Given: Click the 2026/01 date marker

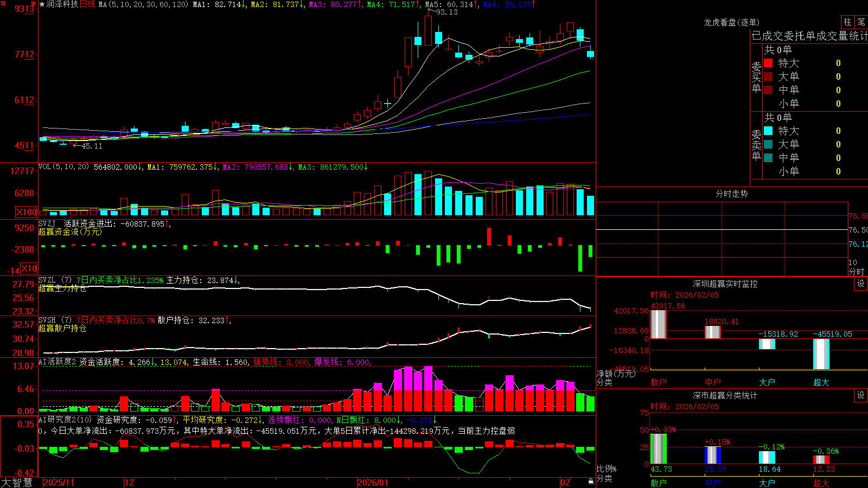Looking at the screenshot, I should (x=373, y=483).
